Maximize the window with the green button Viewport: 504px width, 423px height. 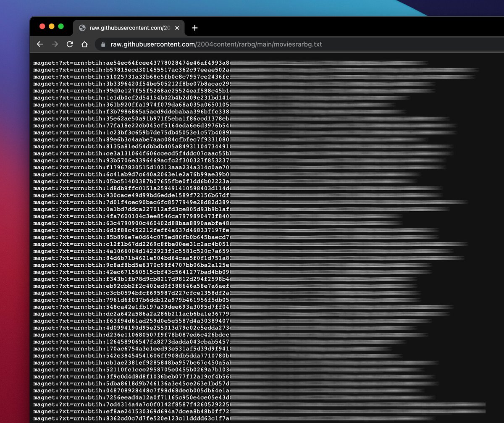point(61,26)
